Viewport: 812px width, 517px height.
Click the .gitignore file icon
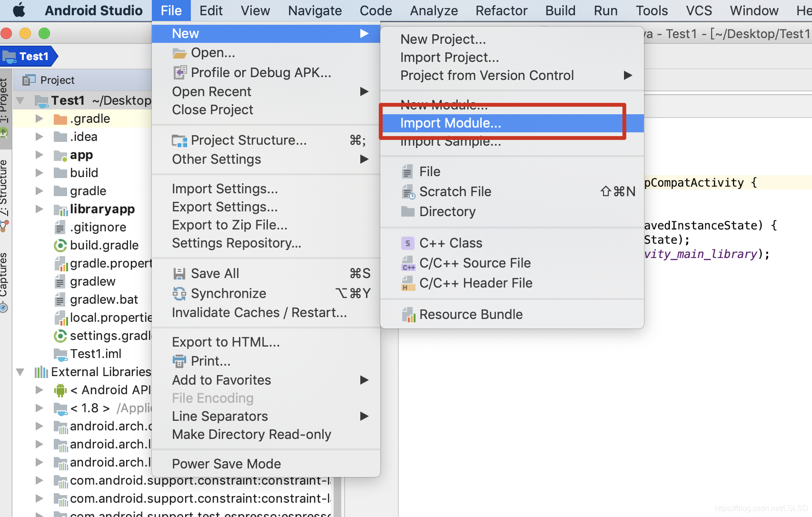60,228
